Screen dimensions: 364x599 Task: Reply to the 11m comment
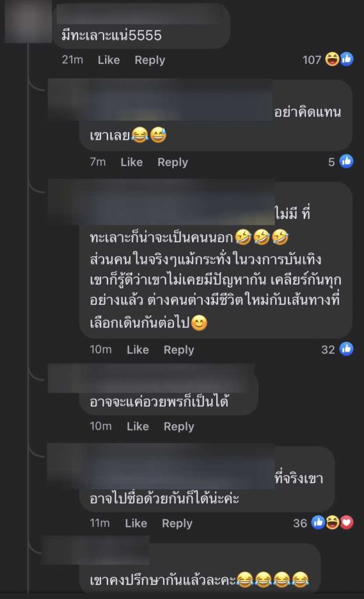[177, 524]
